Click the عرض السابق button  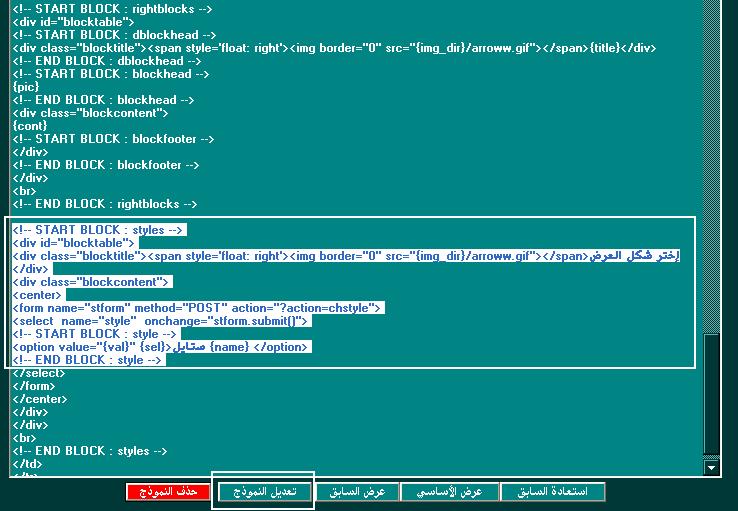[x=357, y=492]
